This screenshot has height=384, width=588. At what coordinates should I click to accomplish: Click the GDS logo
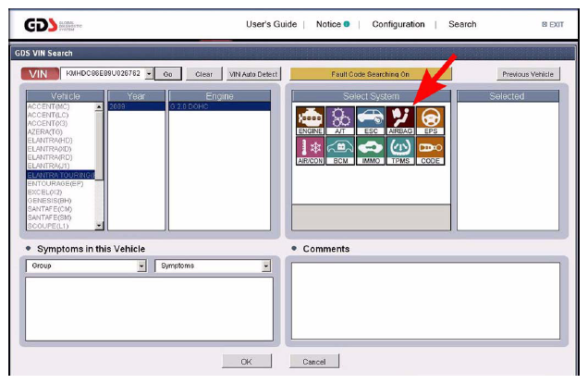click(53, 25)
